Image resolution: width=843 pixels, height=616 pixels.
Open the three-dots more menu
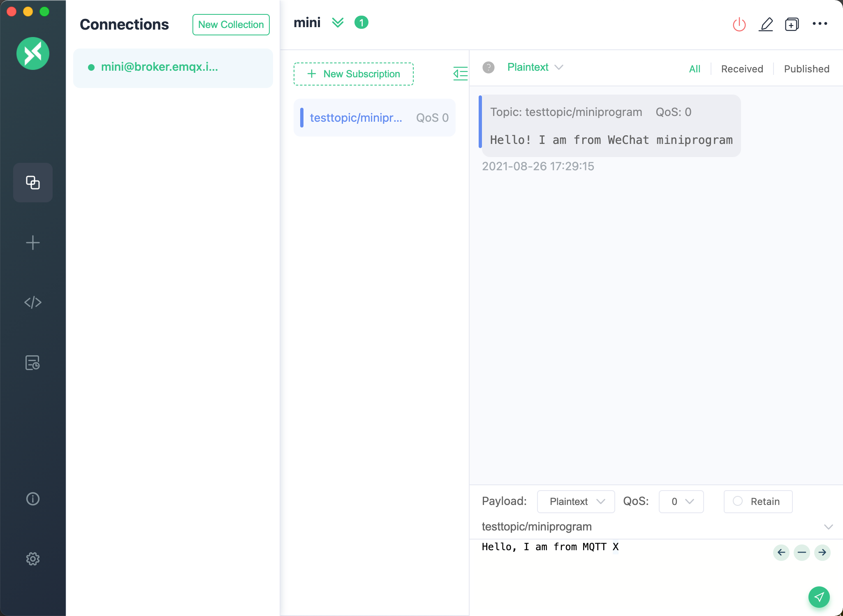[x=820, y=24]
